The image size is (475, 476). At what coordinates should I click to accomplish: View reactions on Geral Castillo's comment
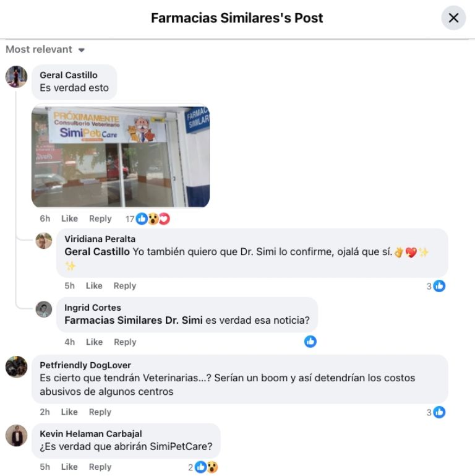148,219
